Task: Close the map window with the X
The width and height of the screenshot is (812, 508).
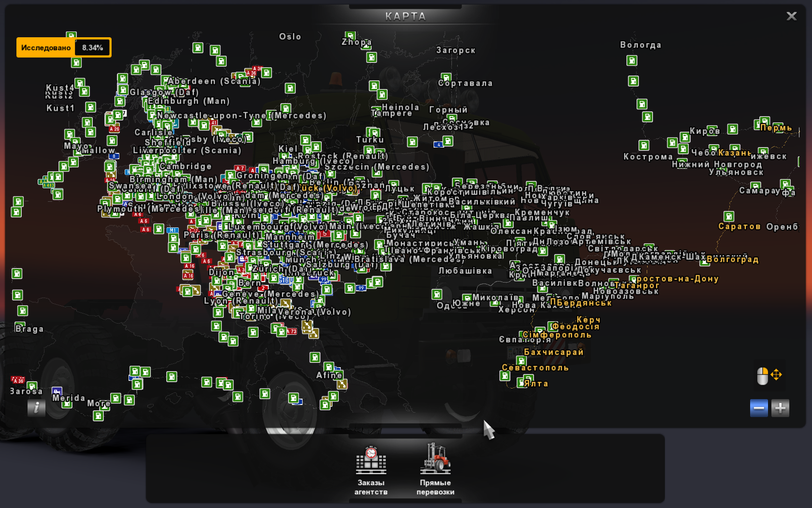Action: pos(791,16)
